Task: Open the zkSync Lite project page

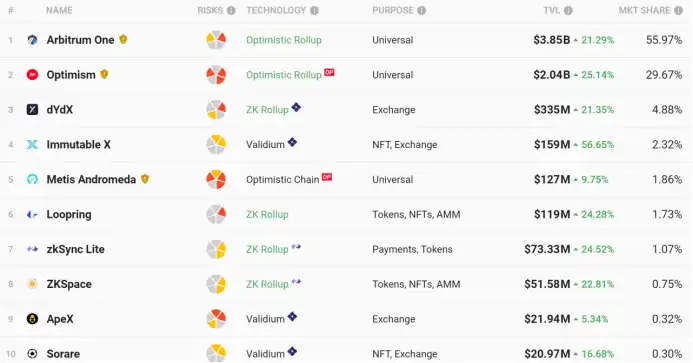Action: 76,249
